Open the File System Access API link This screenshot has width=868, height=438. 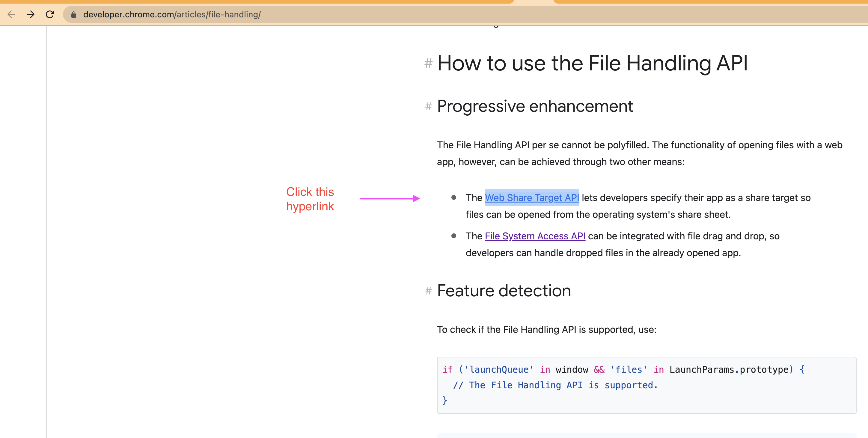point(535,236)
